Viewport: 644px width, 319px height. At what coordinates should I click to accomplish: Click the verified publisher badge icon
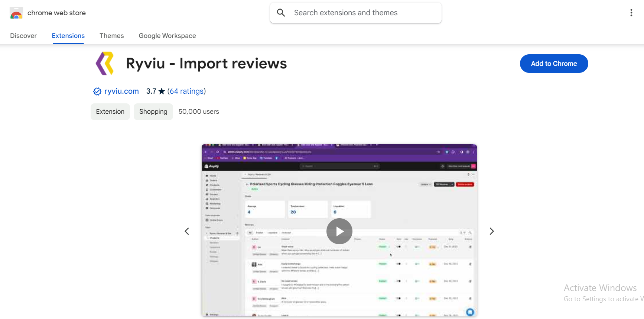click(97, 91)
